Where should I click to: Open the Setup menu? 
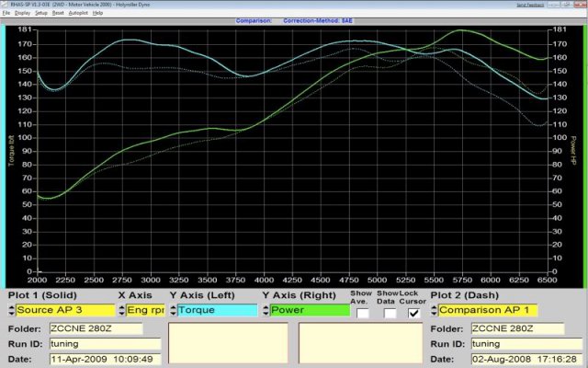(41, 13)
